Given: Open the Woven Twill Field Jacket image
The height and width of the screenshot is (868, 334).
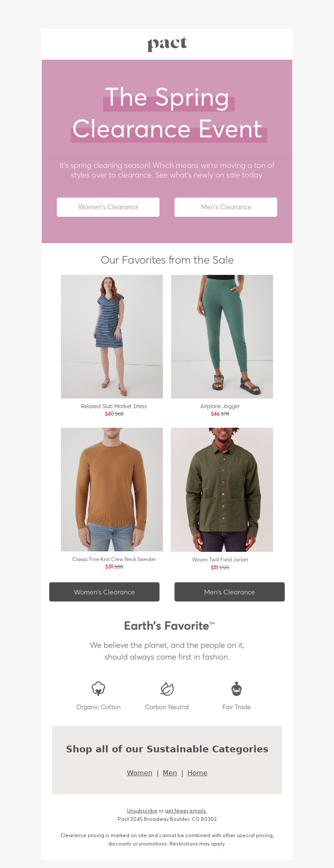Looking at the screenshot, I should 222,490.
